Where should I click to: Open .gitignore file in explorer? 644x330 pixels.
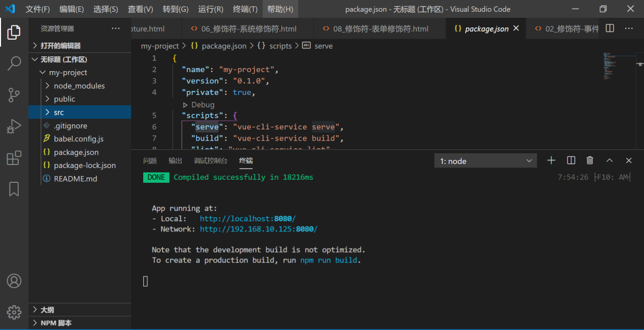click(80, 125)
